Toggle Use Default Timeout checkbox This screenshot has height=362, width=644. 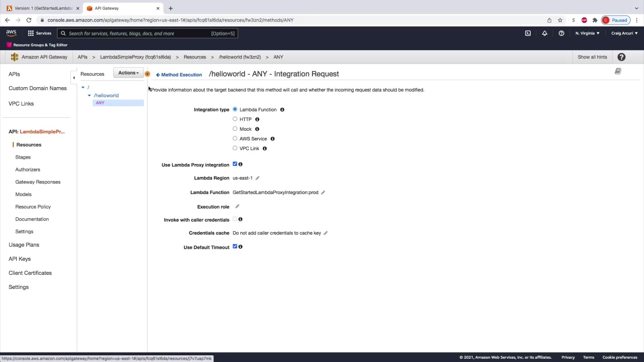235,246
